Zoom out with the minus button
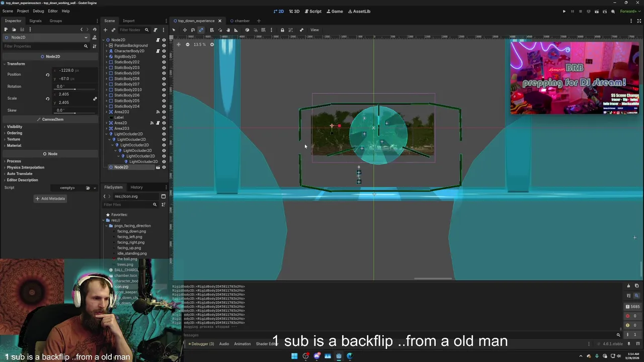This screenshot has height=362, width=644. [x=188, y=44]
